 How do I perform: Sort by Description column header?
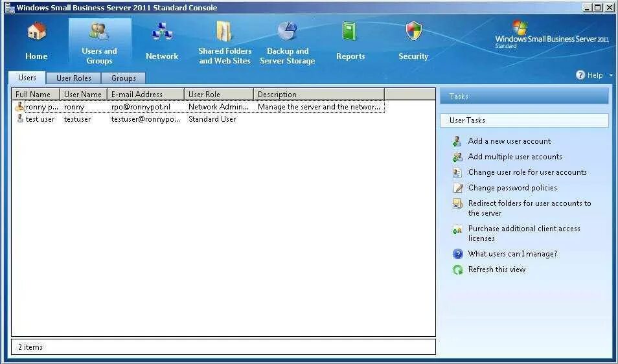pyautogui.click(x=319, y=95)
